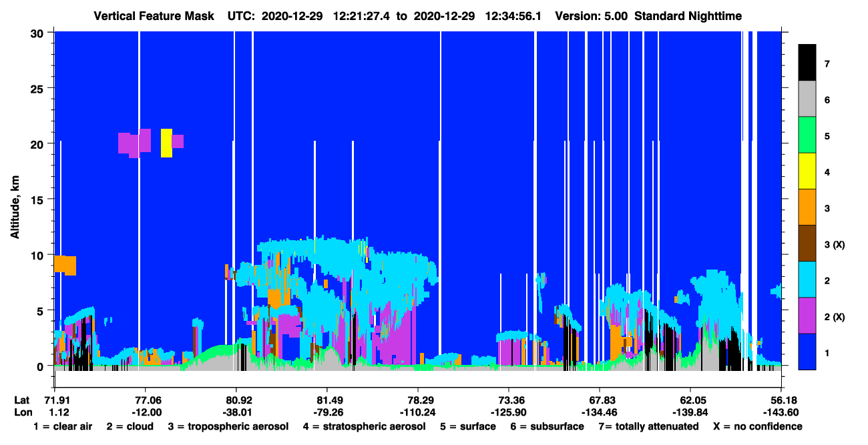Click longitude value -143.60
This screenshot has height=445, width=868.
pyautogui.click(x=781, y=412)
